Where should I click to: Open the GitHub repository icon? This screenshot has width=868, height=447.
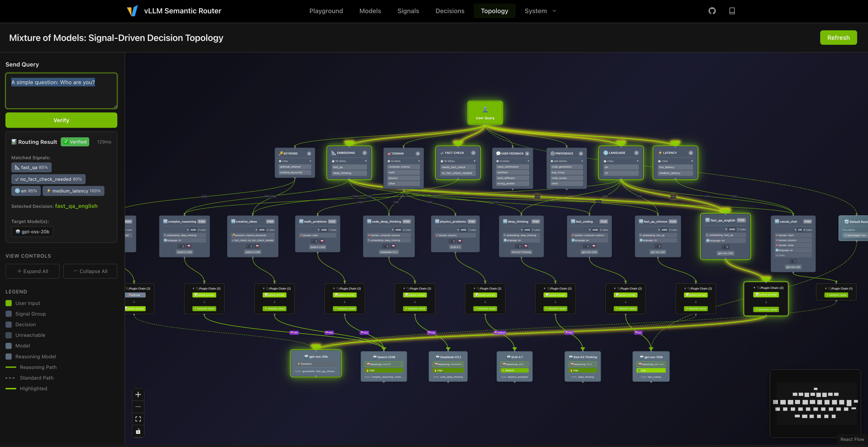(x=712, y=11)
